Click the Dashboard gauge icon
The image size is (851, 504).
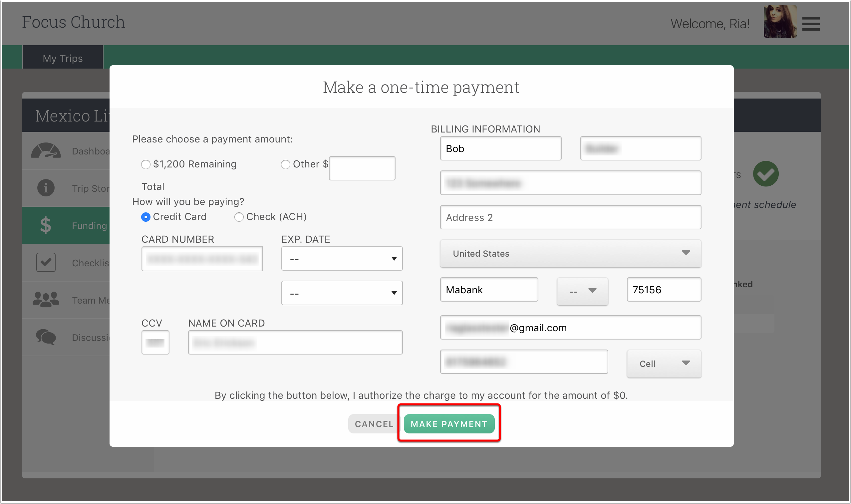(46, 151)
